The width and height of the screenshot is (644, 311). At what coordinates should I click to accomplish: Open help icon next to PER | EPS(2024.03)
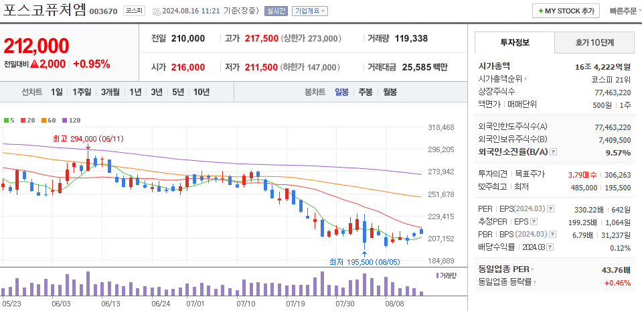551,209
